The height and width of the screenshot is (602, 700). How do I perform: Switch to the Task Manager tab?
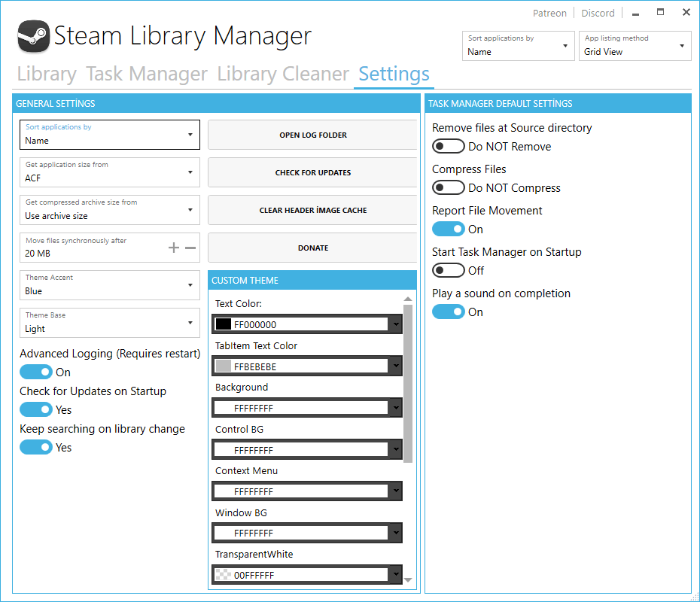click(147, 74)
